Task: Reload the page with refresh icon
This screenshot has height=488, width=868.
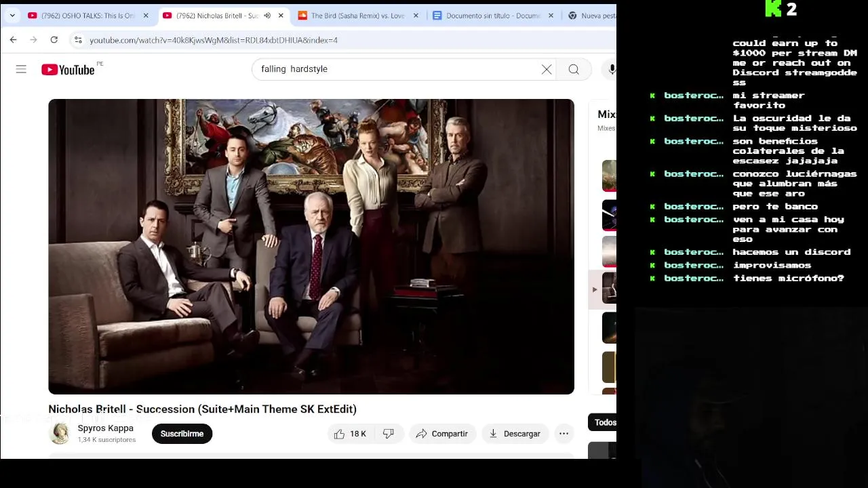Action: [54, 40]
